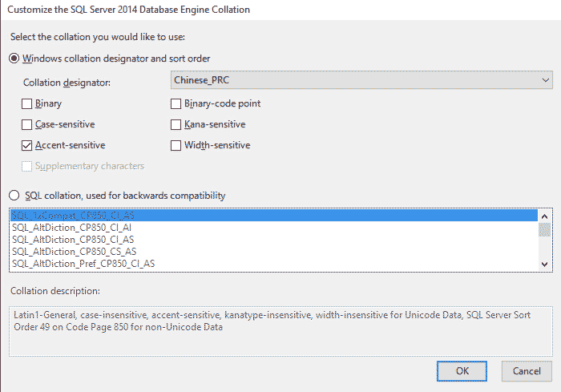This screenshot has width=561, height=392.
Task: Pick SQL_AltDiction_CP850_CI_AS from list
Action: 72,240
